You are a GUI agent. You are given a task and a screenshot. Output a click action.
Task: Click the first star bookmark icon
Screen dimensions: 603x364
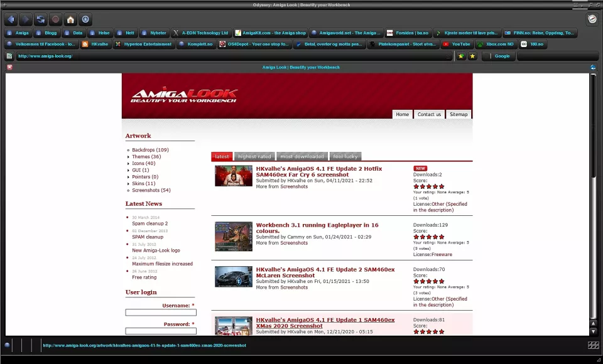pyautogui.click(x=461, y=56)
